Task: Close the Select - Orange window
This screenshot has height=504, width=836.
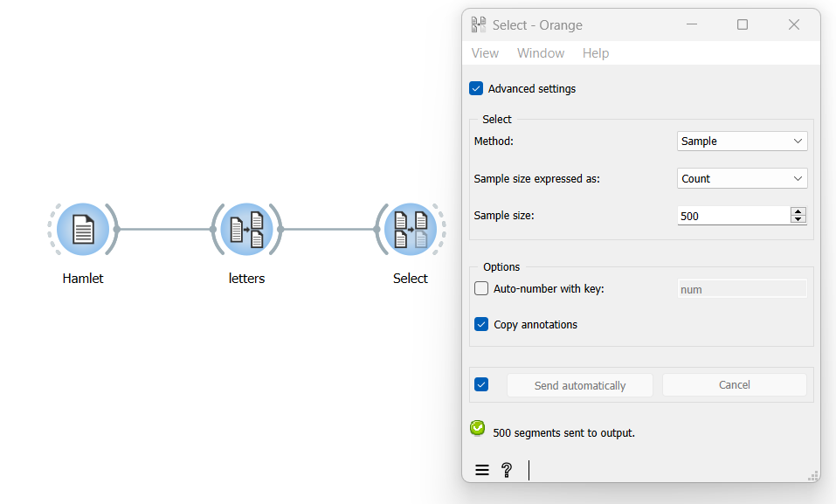Action: pyautogui.click(x=794, y=24)
